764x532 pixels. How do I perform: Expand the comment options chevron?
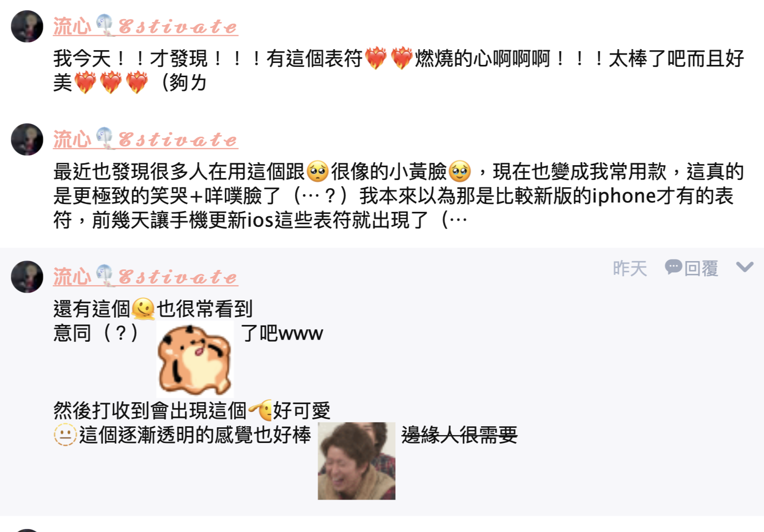745,267
